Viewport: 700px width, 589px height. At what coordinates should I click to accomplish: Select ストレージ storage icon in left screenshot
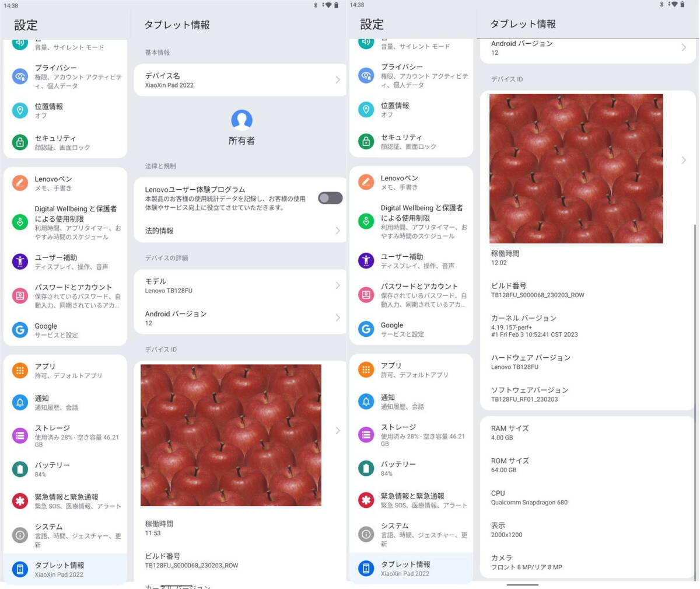(x=20, y=435)
